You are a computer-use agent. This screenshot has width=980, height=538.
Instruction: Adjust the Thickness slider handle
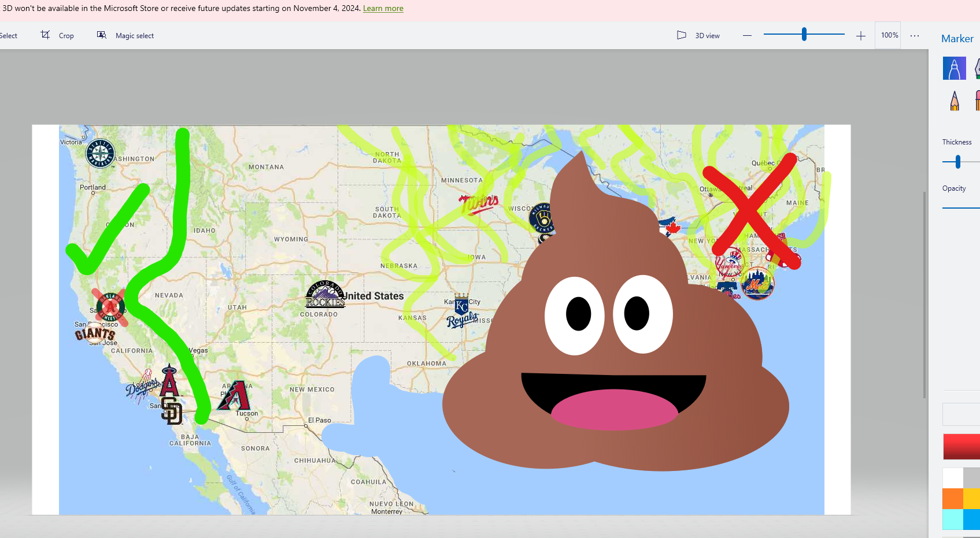958,162
